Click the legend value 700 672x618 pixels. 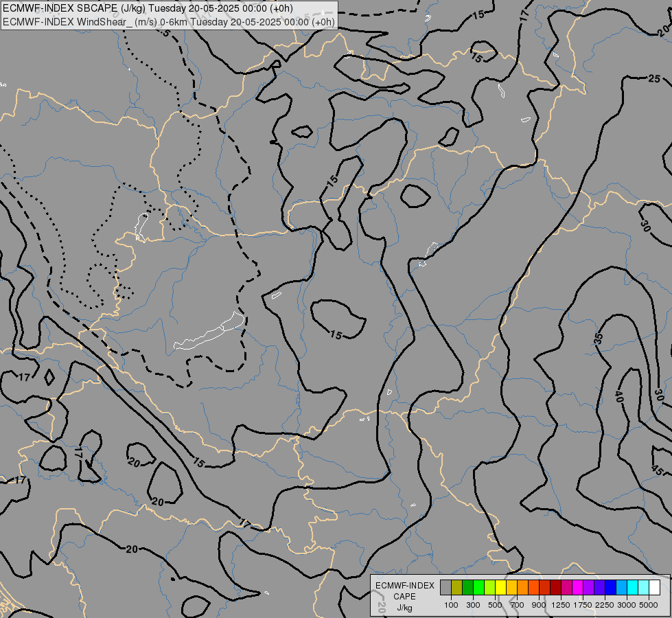pos(518,605)
